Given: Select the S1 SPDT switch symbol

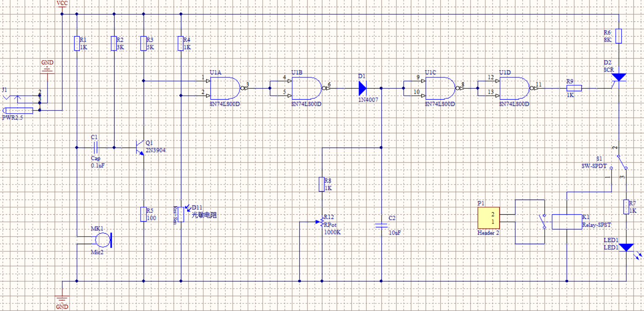Looking at the screenshot, I should click(619, 162).
